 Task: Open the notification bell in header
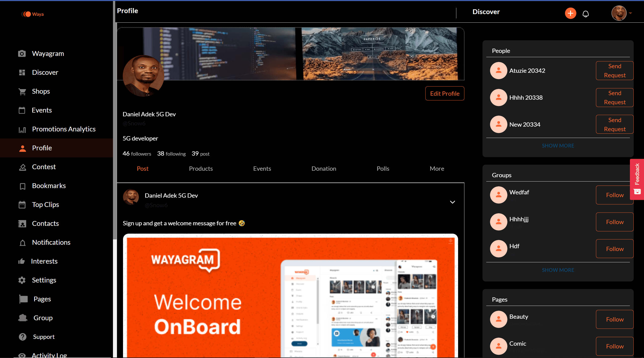click(x=586, y=14)
